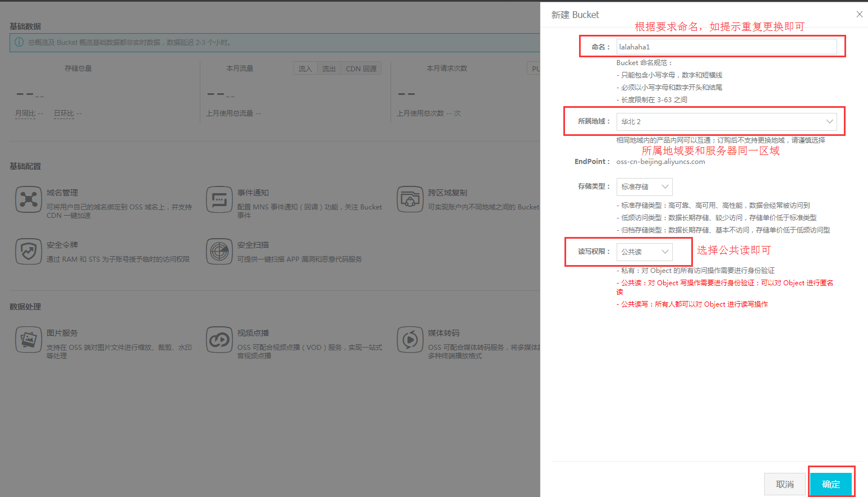This screenshot has height=497, width=868.
Task: Switch to the CDN 回源 tab
Action: pos(361,69)
